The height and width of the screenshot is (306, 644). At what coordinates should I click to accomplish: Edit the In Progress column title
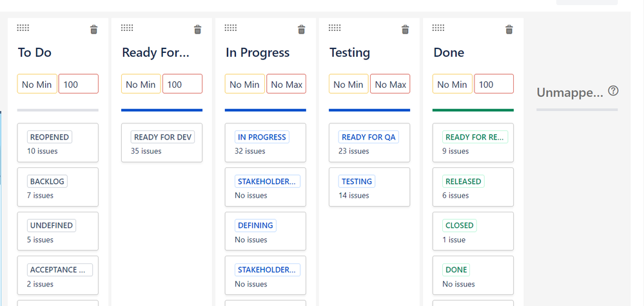coord(257,53)
